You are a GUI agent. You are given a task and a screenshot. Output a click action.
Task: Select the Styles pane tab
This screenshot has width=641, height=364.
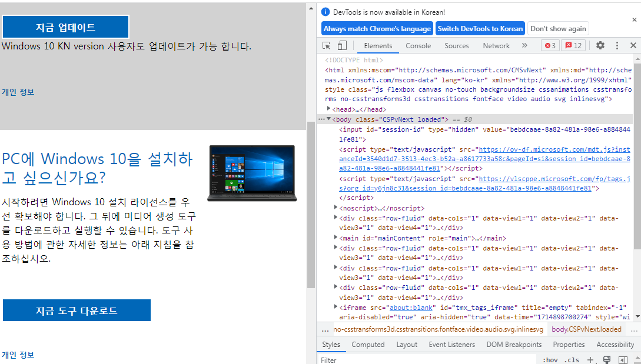click(x=331, y=345)
